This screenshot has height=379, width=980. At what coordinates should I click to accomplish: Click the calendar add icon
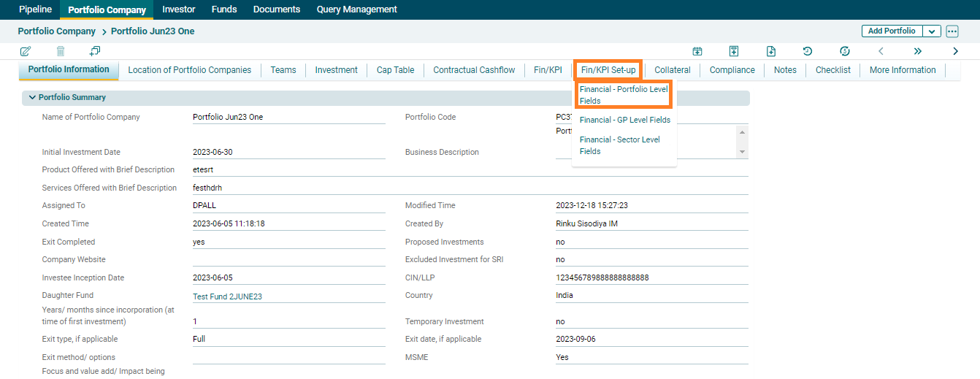697,51
